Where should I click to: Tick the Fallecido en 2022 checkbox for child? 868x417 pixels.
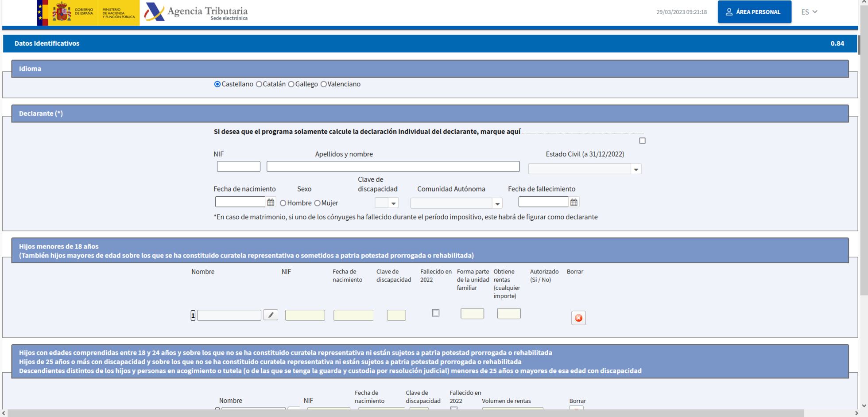point(436,313)
